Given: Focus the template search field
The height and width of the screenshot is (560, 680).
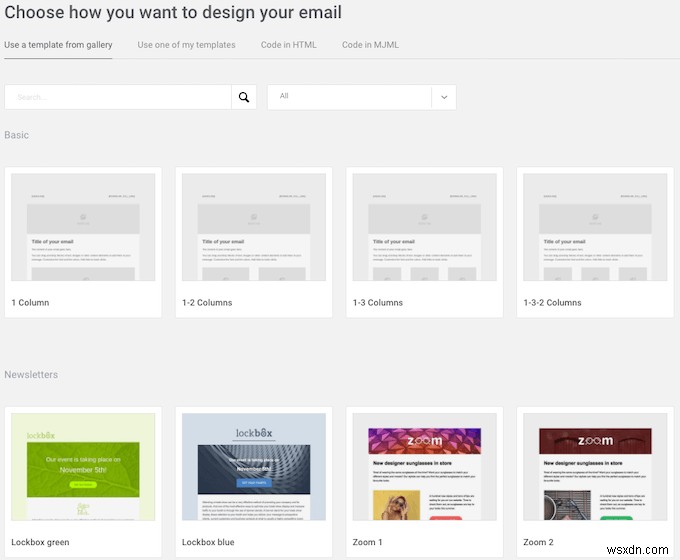Looking at the screenshot, I should tap(118, 97).
